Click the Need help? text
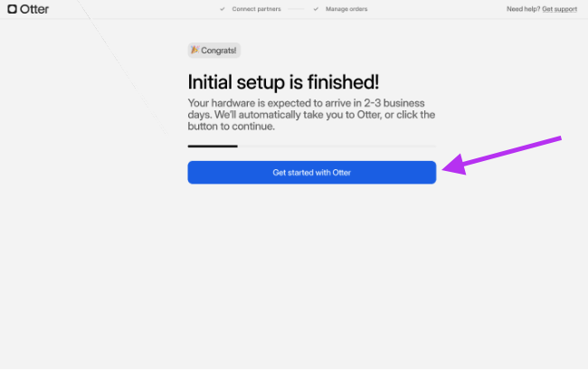This screenshot has height=370, width=588. tap(522, 9)
